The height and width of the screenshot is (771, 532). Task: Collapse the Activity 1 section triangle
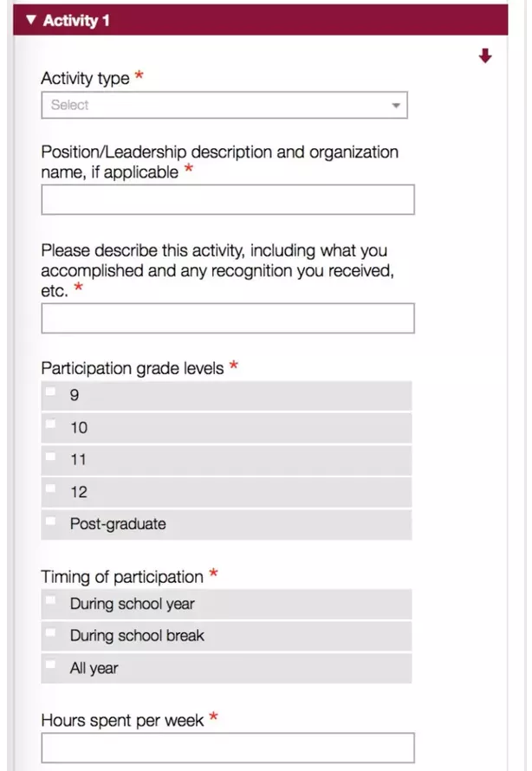click(x=32, y=20)
